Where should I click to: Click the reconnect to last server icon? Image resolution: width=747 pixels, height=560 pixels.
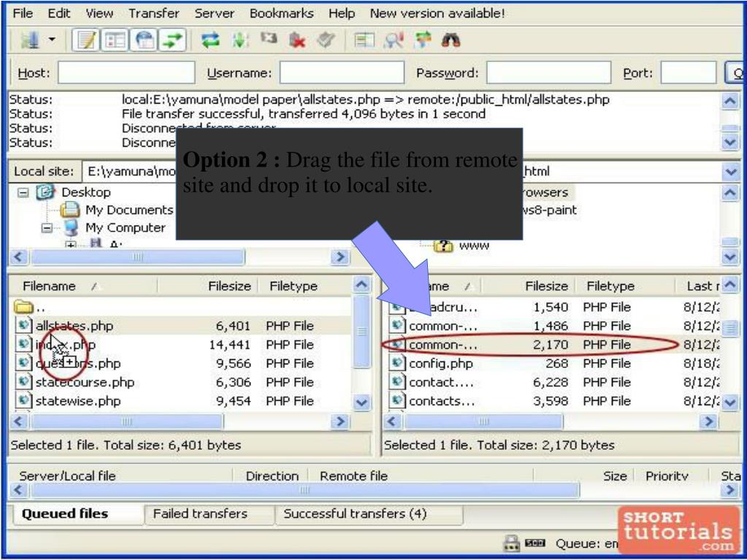point(326,40)
